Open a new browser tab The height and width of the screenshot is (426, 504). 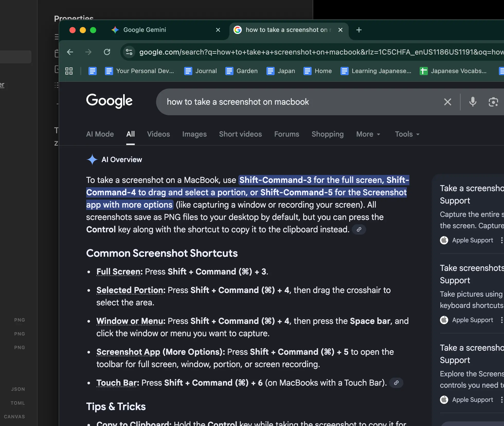359,30
